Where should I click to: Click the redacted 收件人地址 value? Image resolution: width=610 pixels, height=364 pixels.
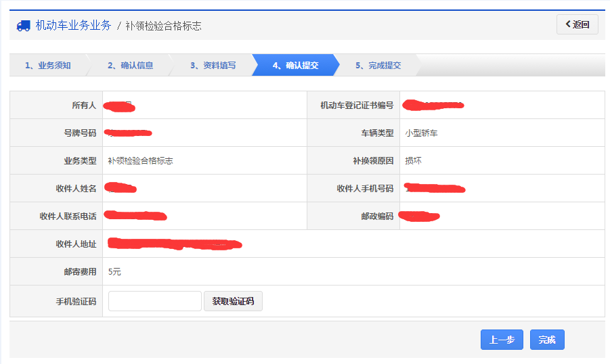point(175,244)
